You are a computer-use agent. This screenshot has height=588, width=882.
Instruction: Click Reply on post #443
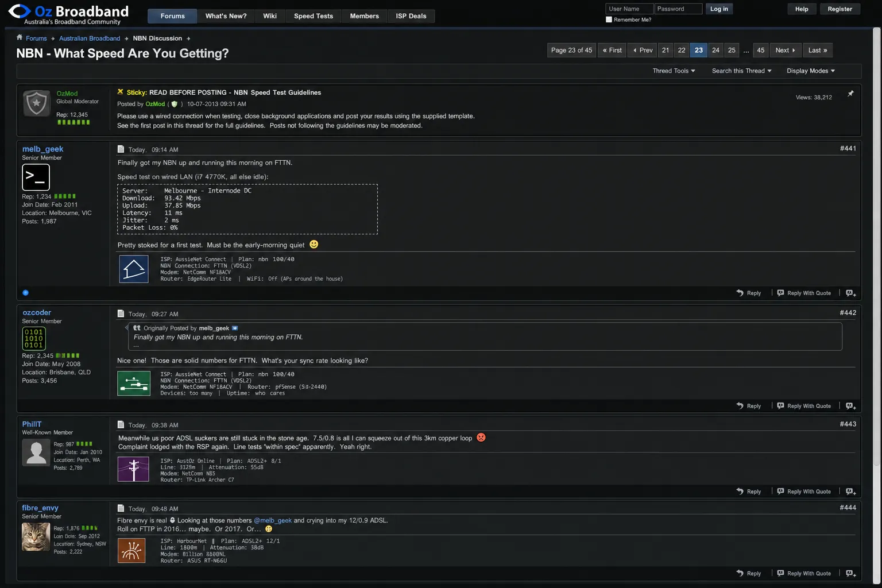749,492
